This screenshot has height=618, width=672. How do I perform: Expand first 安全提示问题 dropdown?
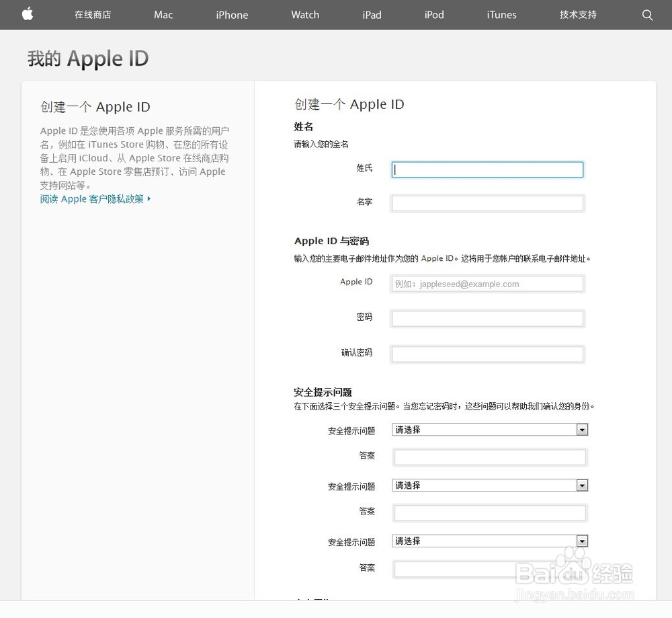coord(490,430)
